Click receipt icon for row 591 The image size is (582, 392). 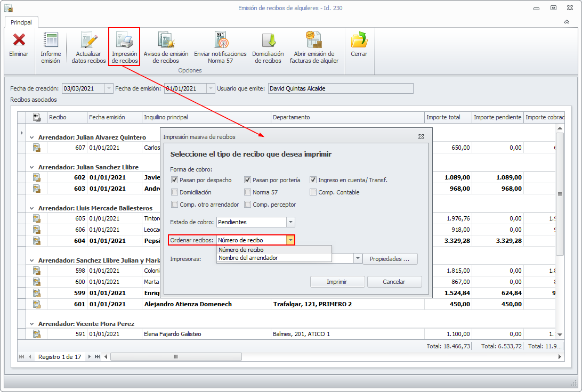click(x=36, y=334)
